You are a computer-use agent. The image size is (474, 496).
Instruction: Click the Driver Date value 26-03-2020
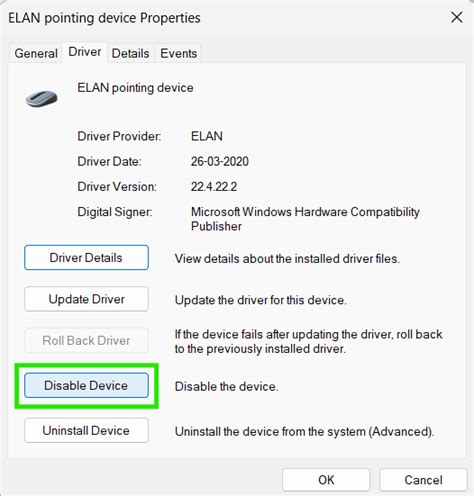point(220,161)
